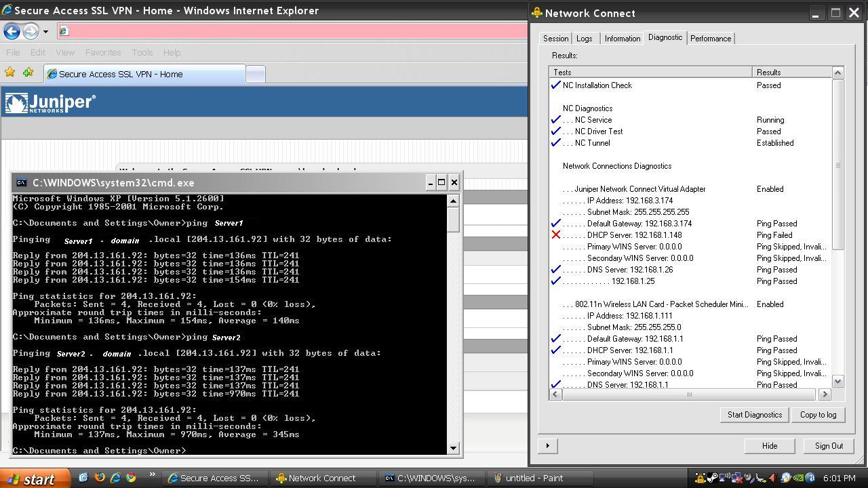Open the Favorites menu in Internet Explorer

click(103, 52)
